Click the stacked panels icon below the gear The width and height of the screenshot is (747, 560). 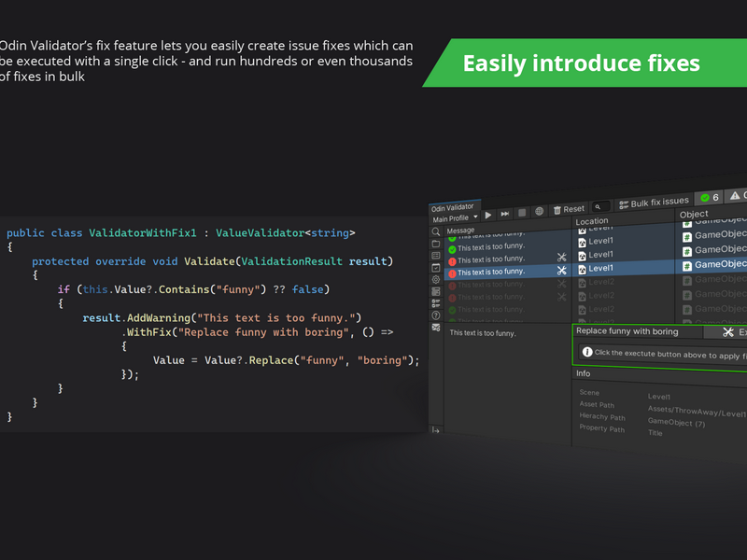pyautogui.click(x=436, y=291)
